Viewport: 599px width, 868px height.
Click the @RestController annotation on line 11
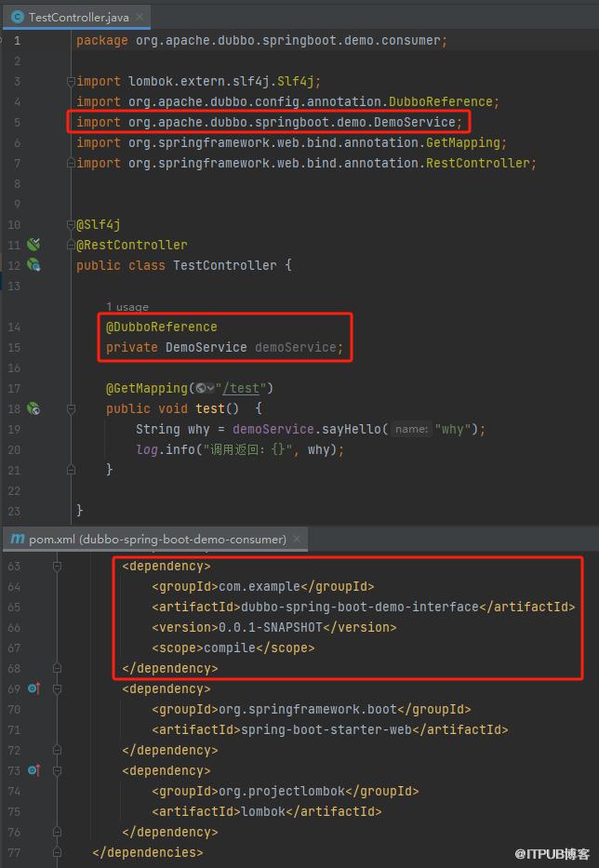(x=132, y=245)
